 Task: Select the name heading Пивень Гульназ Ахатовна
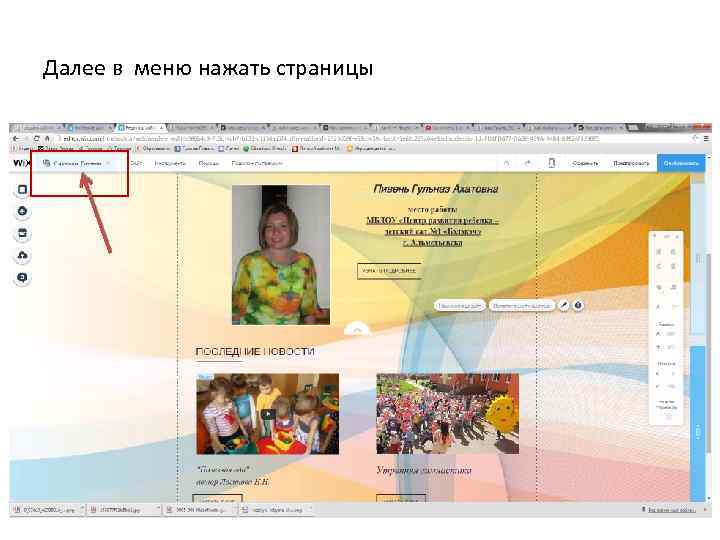pyautogui.click(x=436, y=189)
